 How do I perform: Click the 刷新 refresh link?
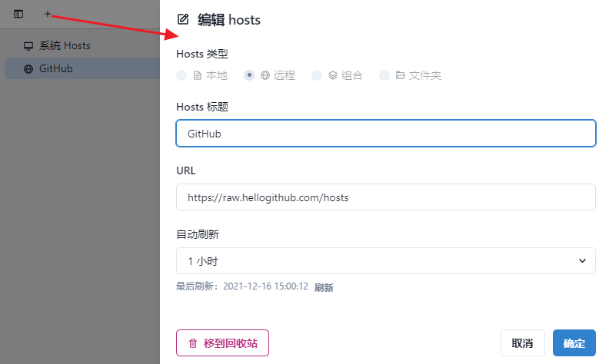click(324, 287)
